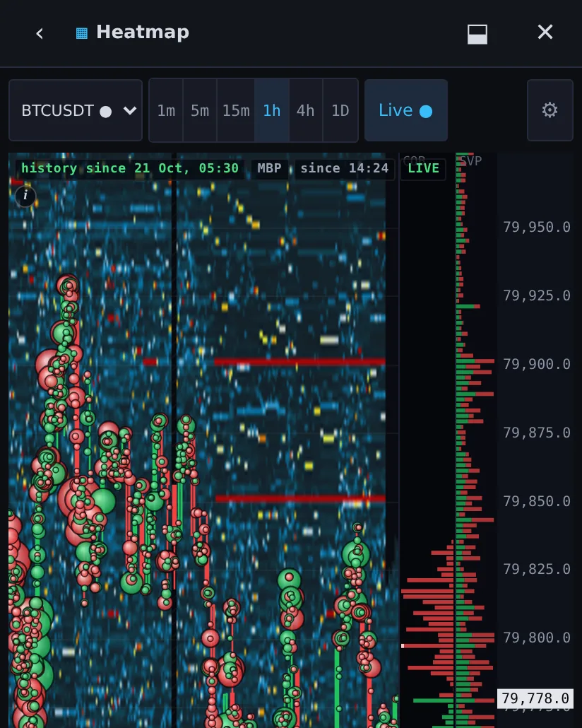Click the 79,950.0 price label
This screenshot has height=728, width=582.
[537, 227]
